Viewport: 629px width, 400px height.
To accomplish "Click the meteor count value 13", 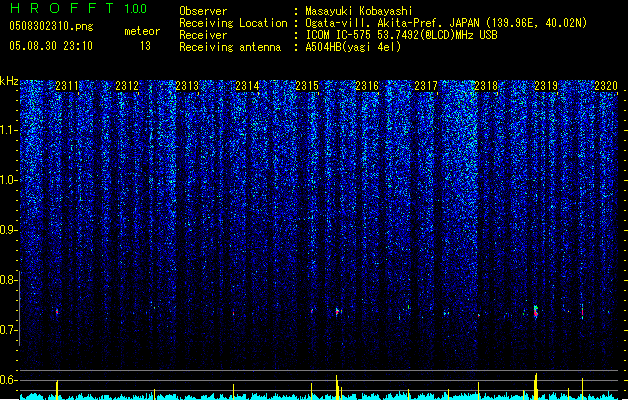I will click(x=145, y=46).
